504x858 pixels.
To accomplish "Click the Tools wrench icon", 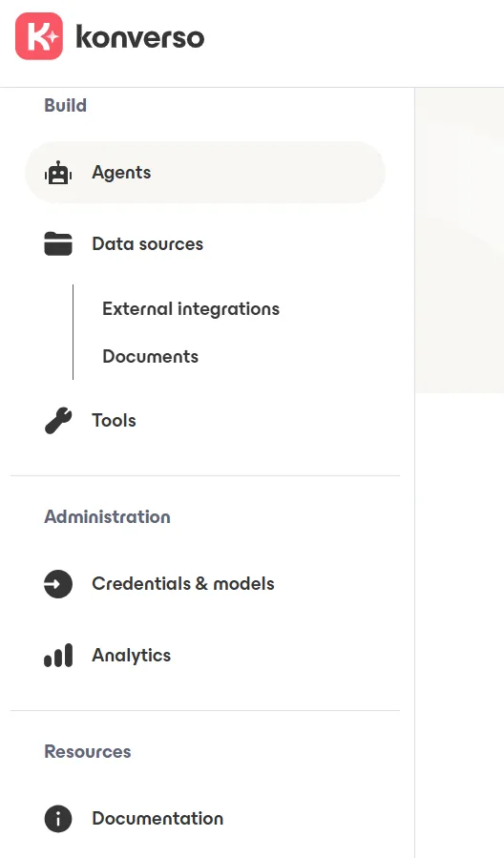I will tap(58, 420).
